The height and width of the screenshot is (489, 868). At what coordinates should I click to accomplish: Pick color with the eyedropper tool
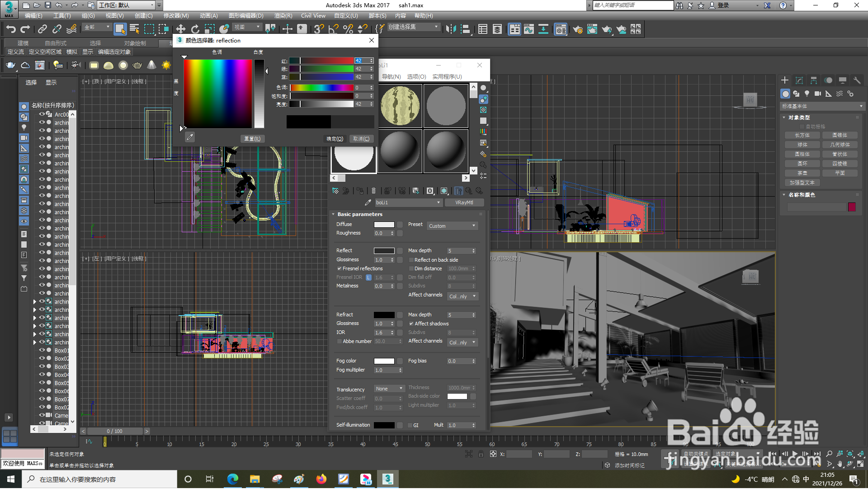[x=190, y=137]
